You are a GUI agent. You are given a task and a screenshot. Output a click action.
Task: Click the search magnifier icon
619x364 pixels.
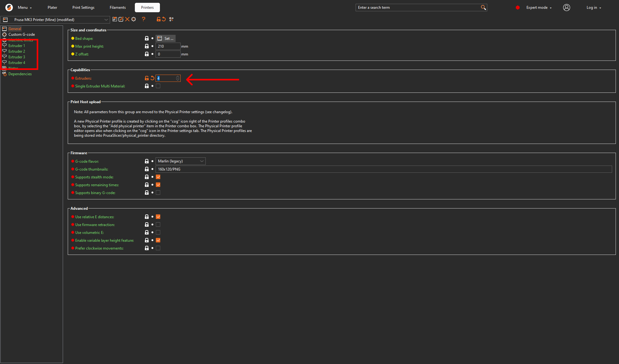tap(483, 8)
